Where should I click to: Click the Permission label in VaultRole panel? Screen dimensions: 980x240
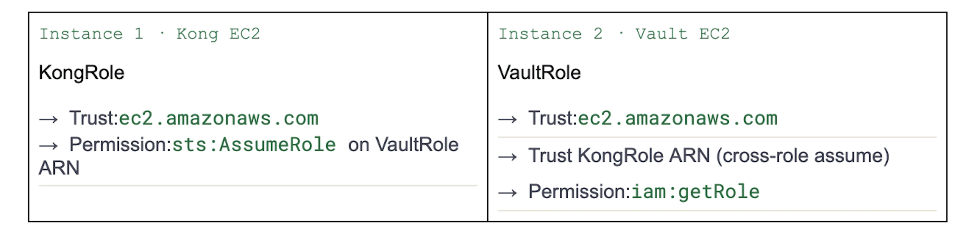[579, 191]
